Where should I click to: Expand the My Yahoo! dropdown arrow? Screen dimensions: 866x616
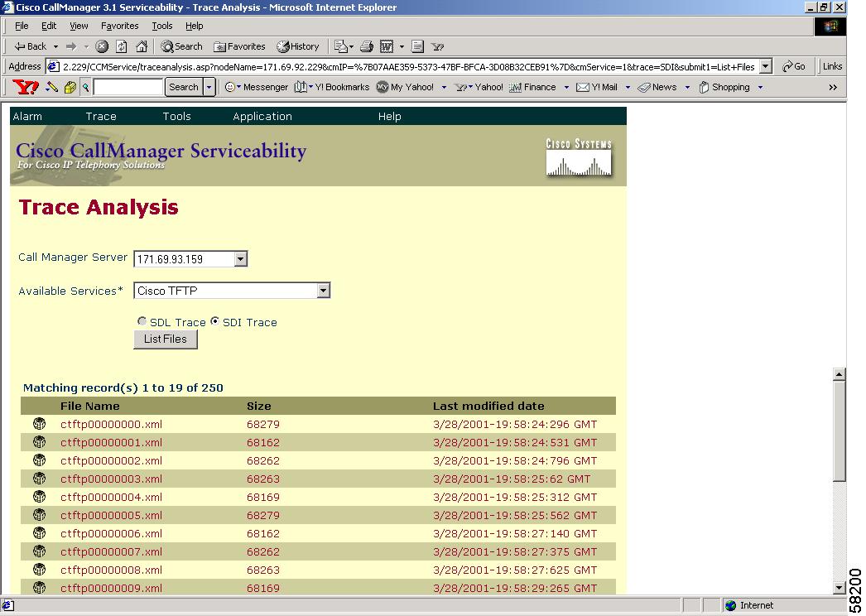click(444, 87)
